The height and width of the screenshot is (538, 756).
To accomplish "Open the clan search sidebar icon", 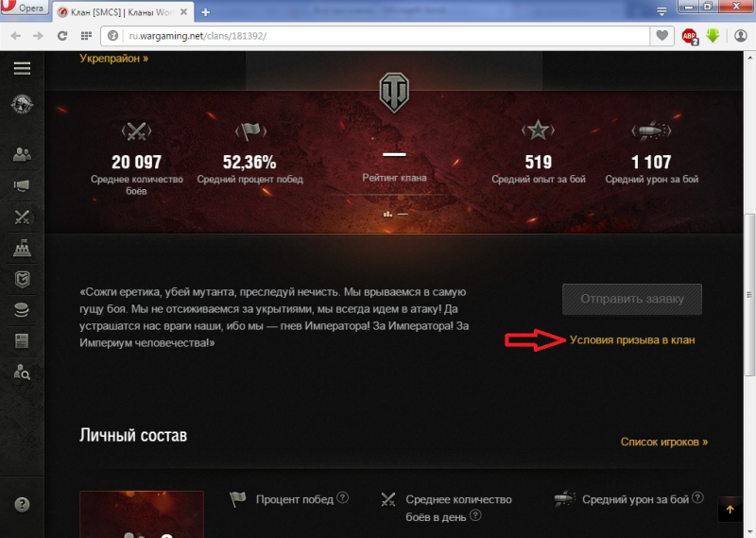I will (x=22, y=372).
